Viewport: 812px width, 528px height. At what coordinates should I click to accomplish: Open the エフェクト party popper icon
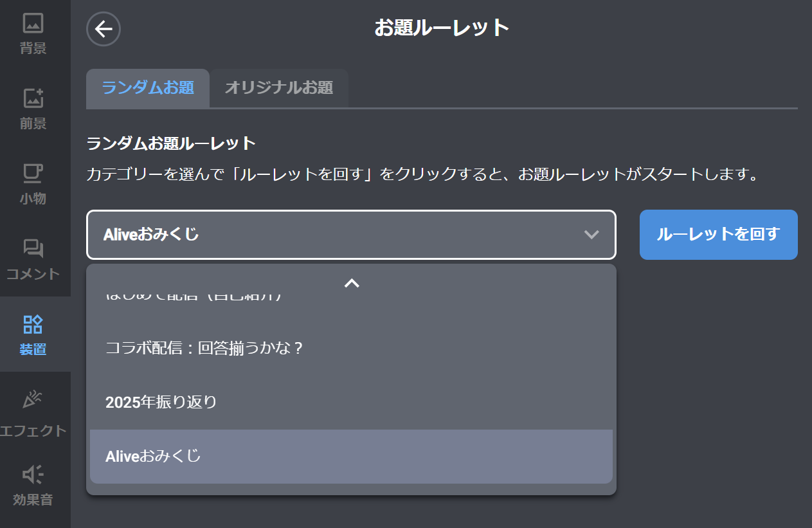point(33,399)
